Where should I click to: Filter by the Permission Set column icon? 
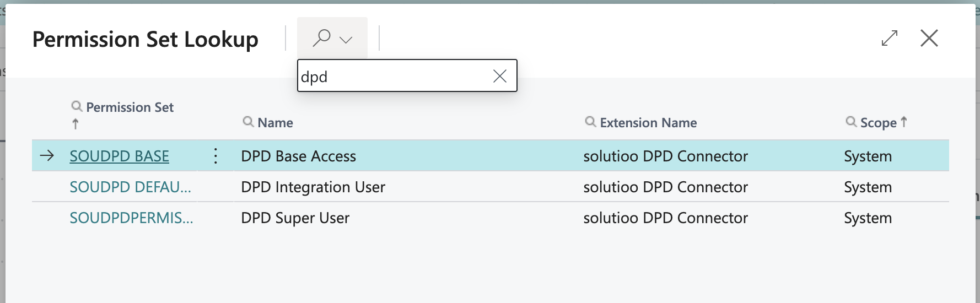tap(77, 106)
